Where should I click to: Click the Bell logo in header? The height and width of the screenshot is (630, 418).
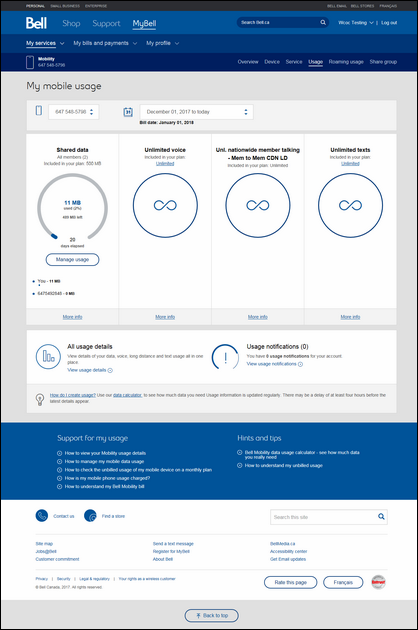click(x=36, y=23)
